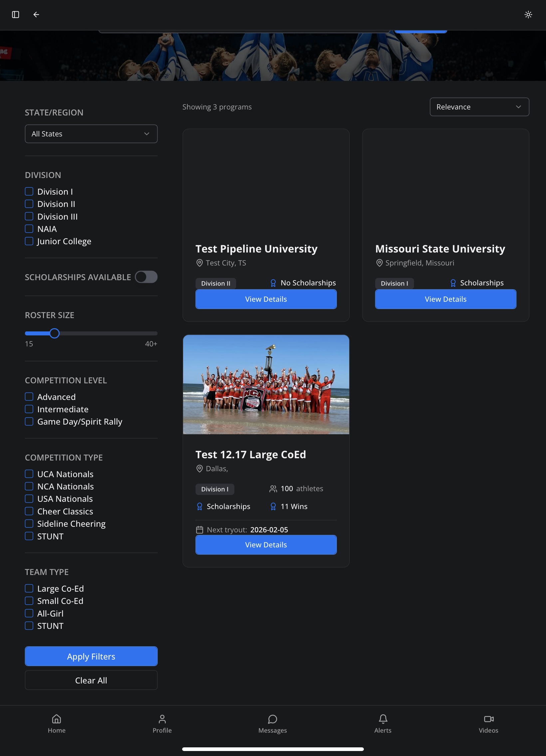Click the Division II badge on Test Pipeline card
The height and width of the screenshot is (756, 546).
click(215, 283)
